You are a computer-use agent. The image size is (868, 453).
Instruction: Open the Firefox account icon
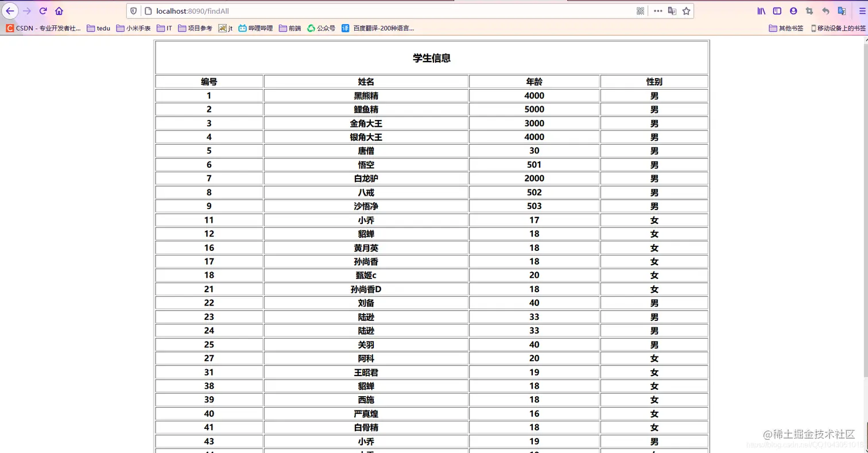793,11
